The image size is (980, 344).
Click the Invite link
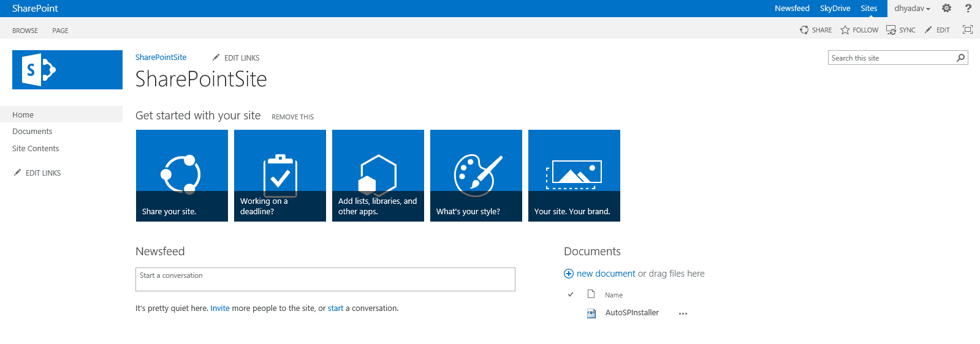tap(220, 308)
